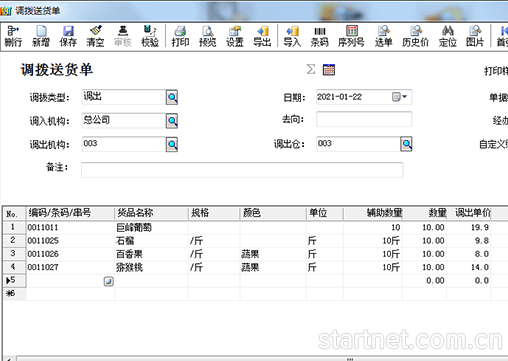
Task: Open lookup for 调入机构 field
Action: (172, 121)
